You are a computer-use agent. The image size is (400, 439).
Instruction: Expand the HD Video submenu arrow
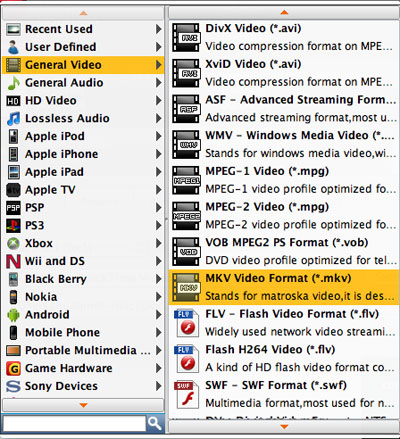[x=159, y=101]
